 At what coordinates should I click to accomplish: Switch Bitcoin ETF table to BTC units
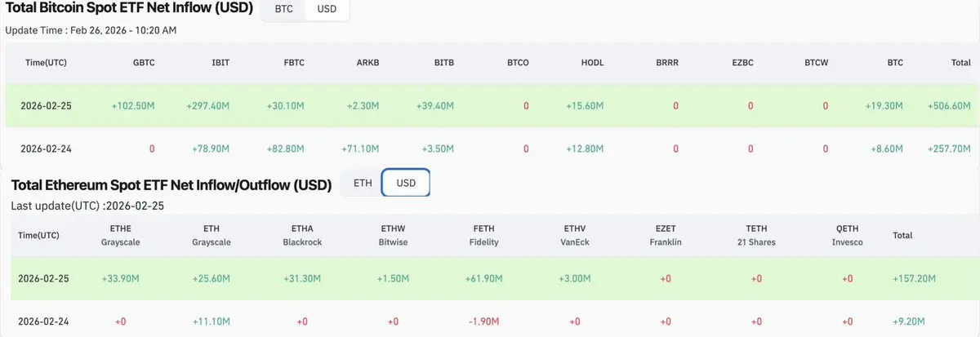pos(283,10)
